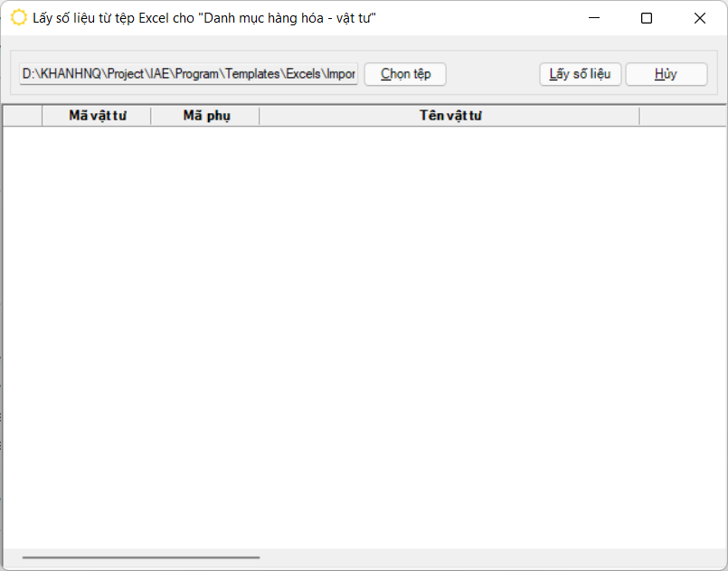Click the sun application icon in title bar
The width and height of the screenshot is (728, 571).
pyautogui.click(x=18, y=18)
